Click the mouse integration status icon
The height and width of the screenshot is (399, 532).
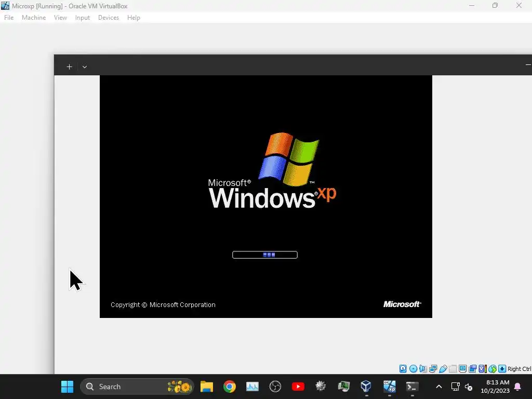[x=493, y=369]
